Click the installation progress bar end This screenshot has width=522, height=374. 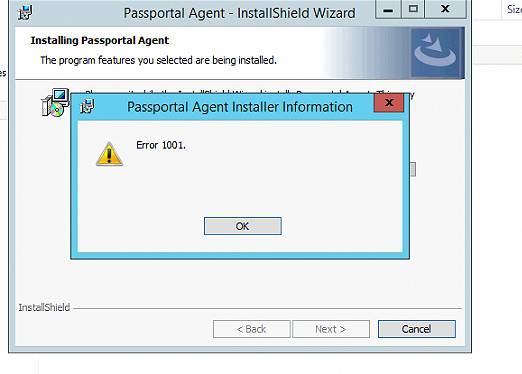coord(413,169)
